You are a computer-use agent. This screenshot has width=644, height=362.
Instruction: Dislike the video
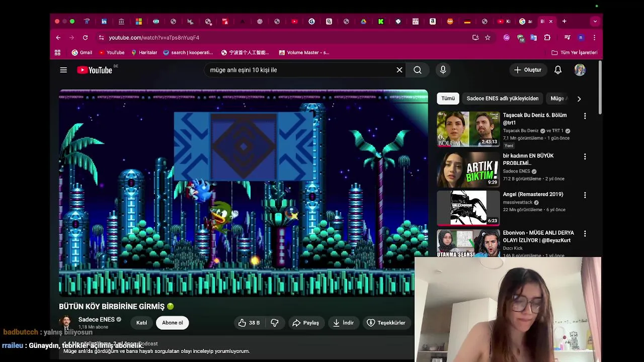(x=275, y=323)
